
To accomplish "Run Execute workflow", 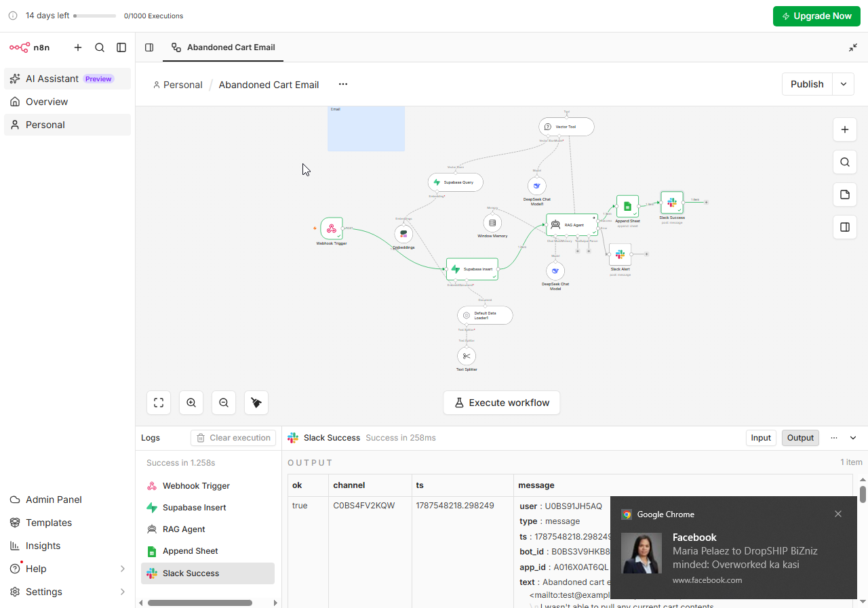I will tap(502, 403).
